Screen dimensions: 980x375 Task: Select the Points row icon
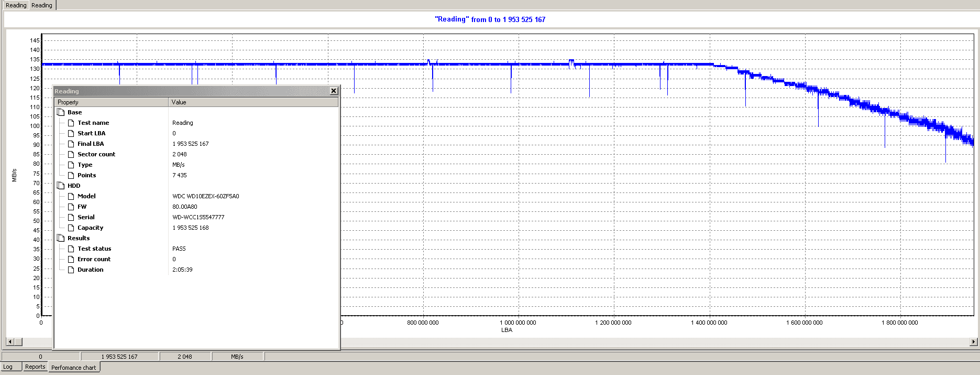pos(71,175)
